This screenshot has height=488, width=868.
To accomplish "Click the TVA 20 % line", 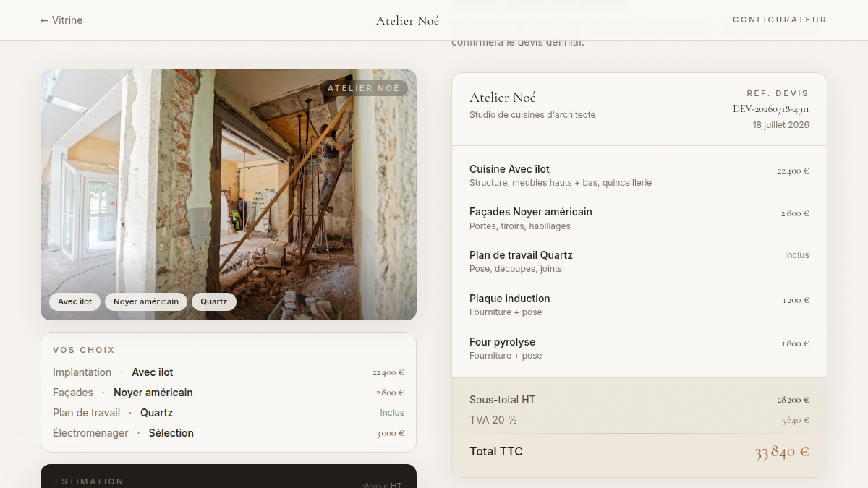I will point(639,420).
